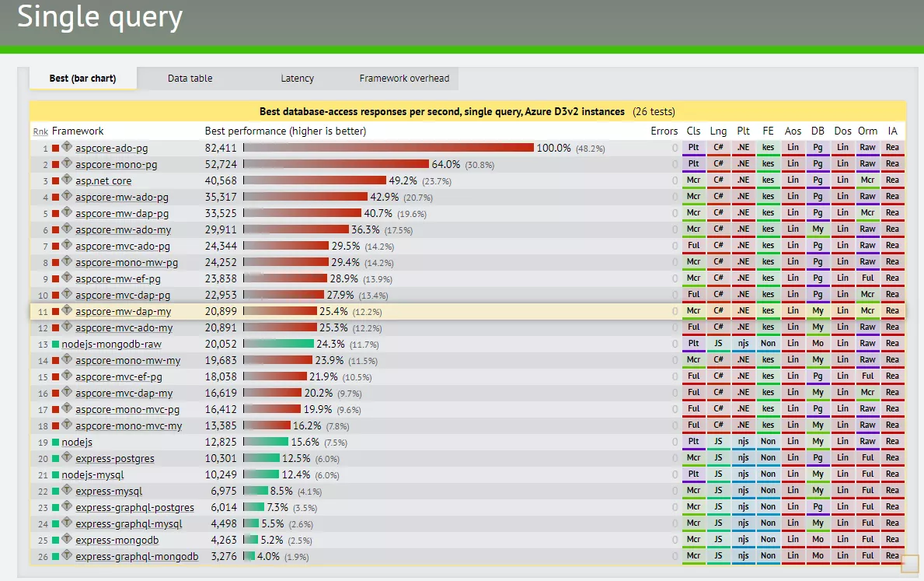
Task: Click the 82,411 value for aspcore-ado-pg
Action: click(221, 148)
